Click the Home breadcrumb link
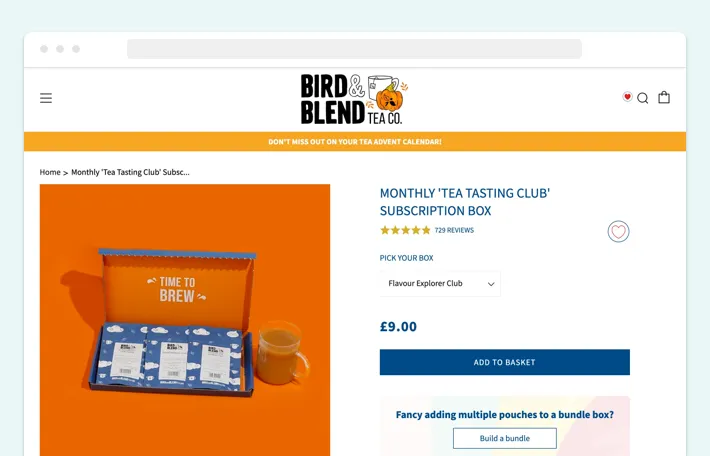Viewport: 710px width, 456px height. tap(50, 172)
